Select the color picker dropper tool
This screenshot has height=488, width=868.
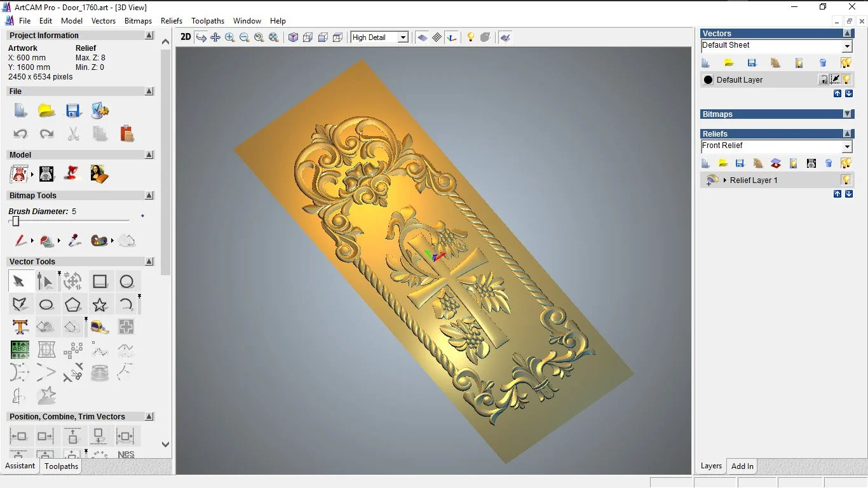coord(74,241)
